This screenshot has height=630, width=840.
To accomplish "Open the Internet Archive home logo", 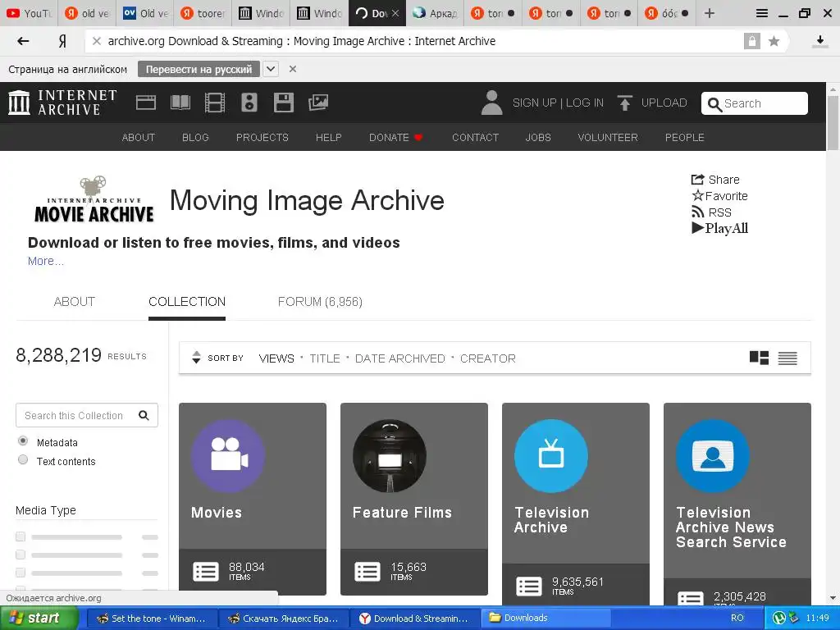I will 62,103.
